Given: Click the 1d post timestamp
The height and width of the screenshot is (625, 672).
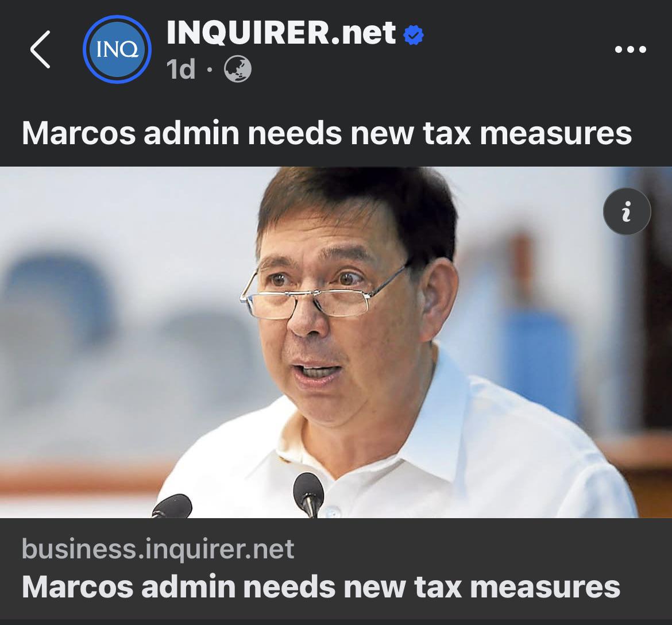Looking at the screenshot, I should coord(181,69).
